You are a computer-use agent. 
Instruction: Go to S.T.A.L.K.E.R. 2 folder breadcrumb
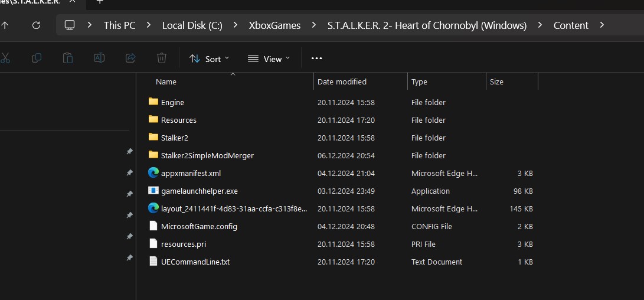pyautogui.click(x=427, y=25)
